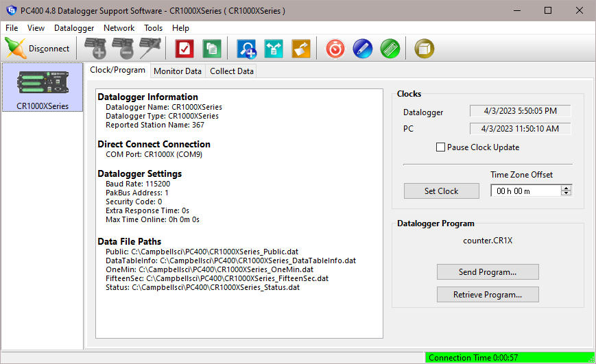Click the red stopwatch toolbar icon

[x=335, y=49]
